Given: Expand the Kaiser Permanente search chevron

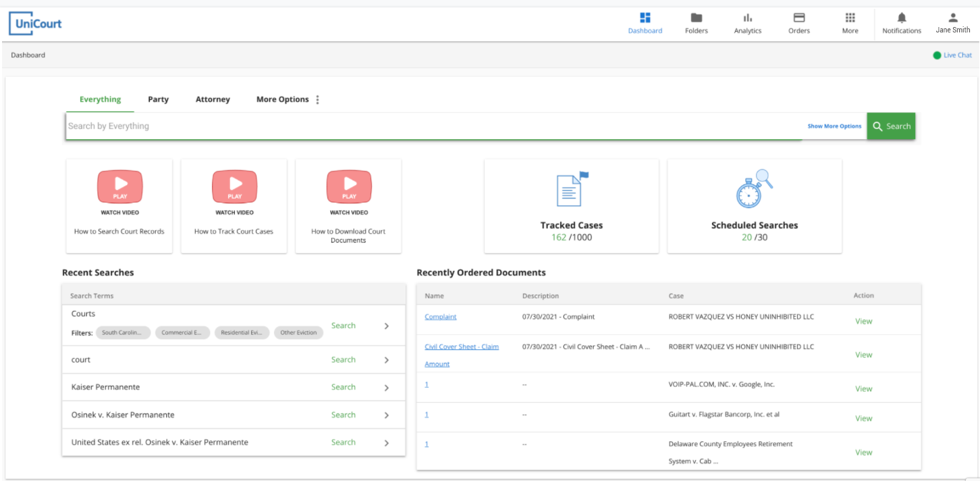Looking at the screenshot, I should coord(387,388).
